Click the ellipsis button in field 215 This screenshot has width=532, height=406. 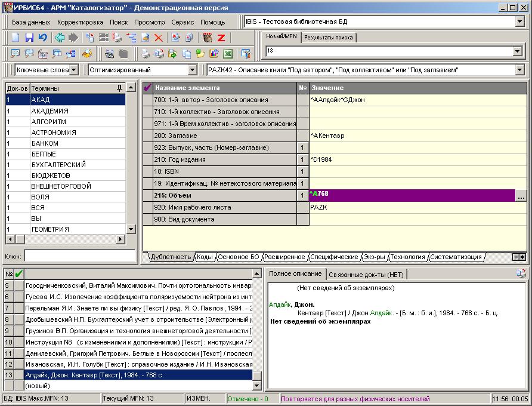tap(521, 196)
